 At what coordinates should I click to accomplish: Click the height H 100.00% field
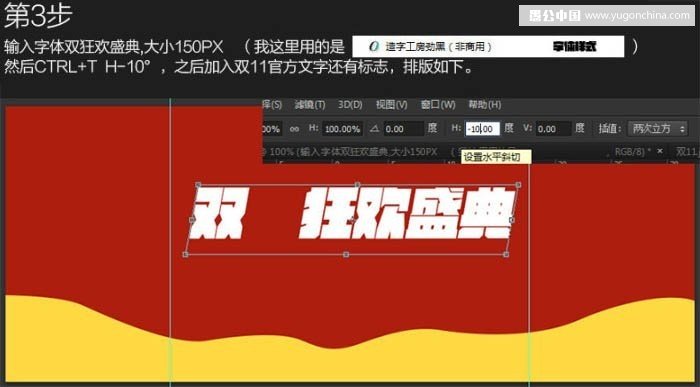click(342, 129)
